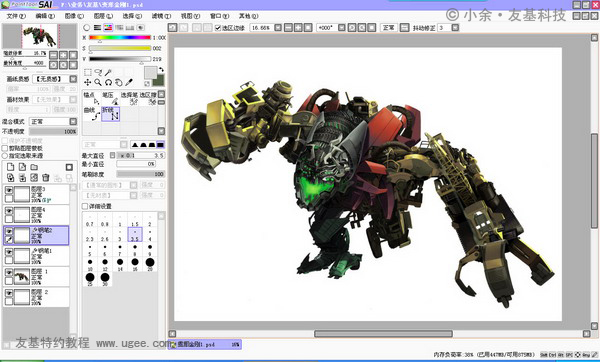
Task: Open the rotation angle dropdown +000°
Action: 342,28
